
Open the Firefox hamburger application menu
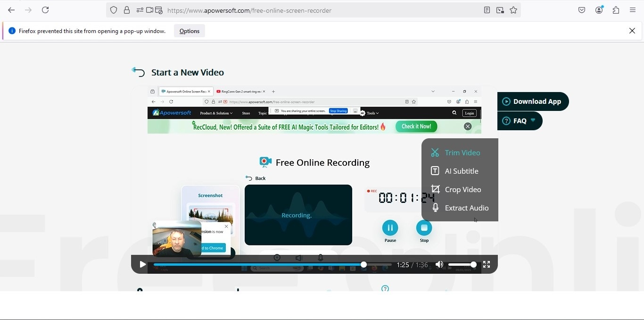633,10
